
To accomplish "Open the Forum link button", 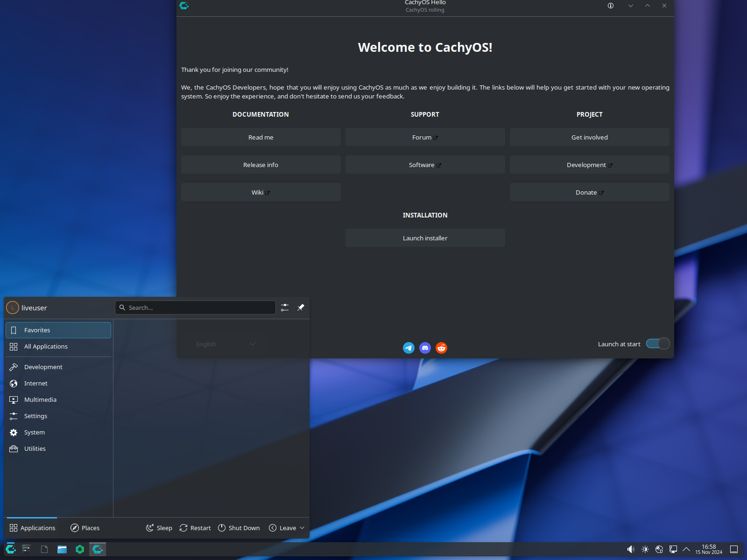I will click(425, 137).
